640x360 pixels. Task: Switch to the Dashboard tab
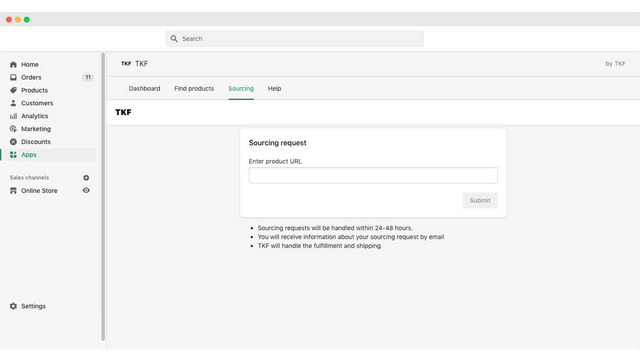144,89
